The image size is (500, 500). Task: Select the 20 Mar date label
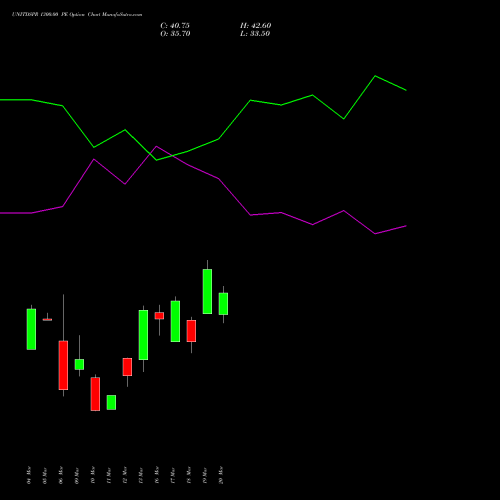[221, 475]
